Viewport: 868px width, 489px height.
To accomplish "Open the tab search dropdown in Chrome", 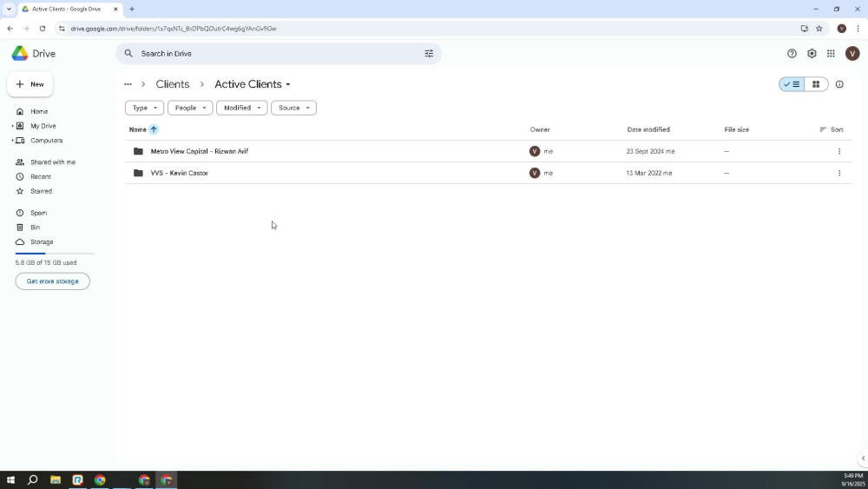I will (x=9, y=9).
